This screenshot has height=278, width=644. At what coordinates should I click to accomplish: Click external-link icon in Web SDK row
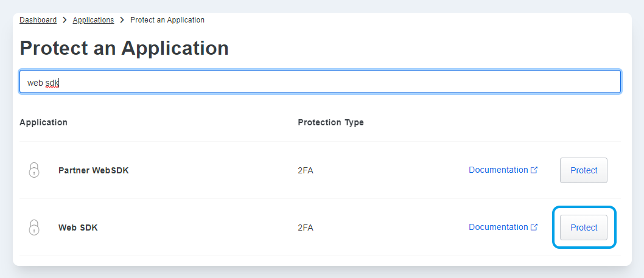pyautogui.click(x=534, y=228)
